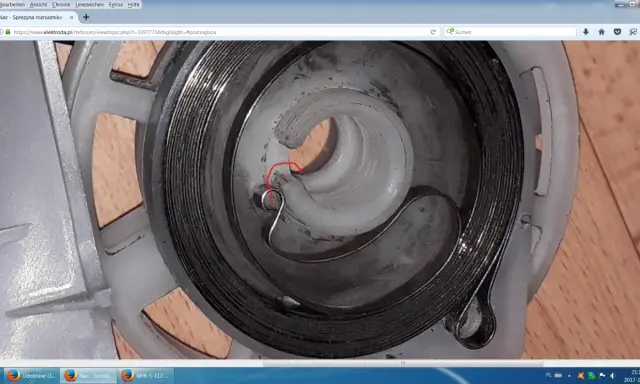Switch to Odebrane Firefox taskbar window
Image resolution: width=640 pixels, height=384 pixels.
[x=32, y=375]
